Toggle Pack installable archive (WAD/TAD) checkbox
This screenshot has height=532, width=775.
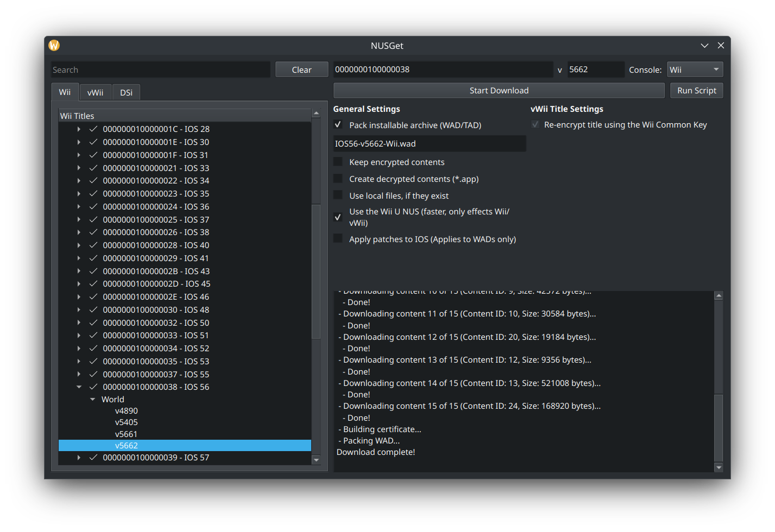(x=338, y=125)
